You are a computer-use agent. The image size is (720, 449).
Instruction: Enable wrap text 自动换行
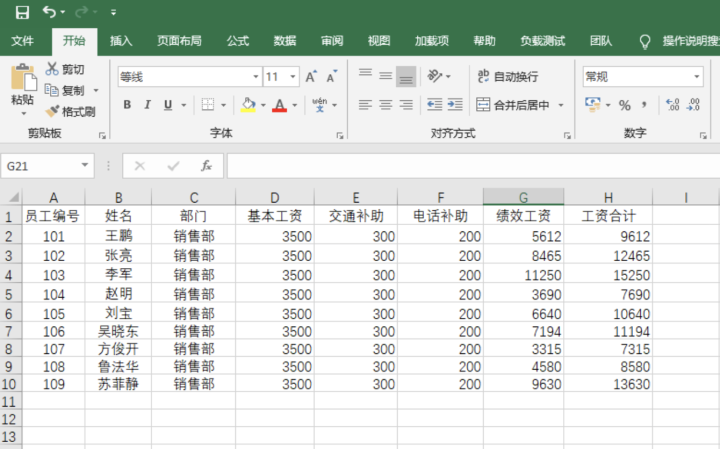point(507,77)
